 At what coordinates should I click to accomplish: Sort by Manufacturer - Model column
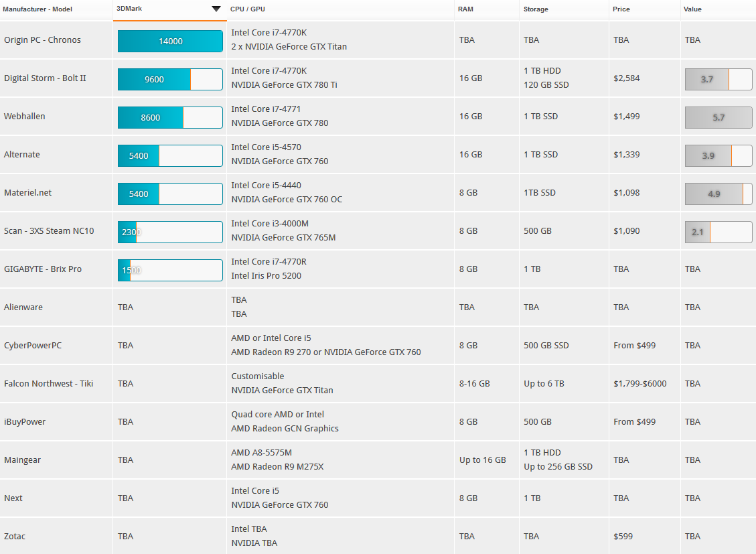[x=37, y=9]
